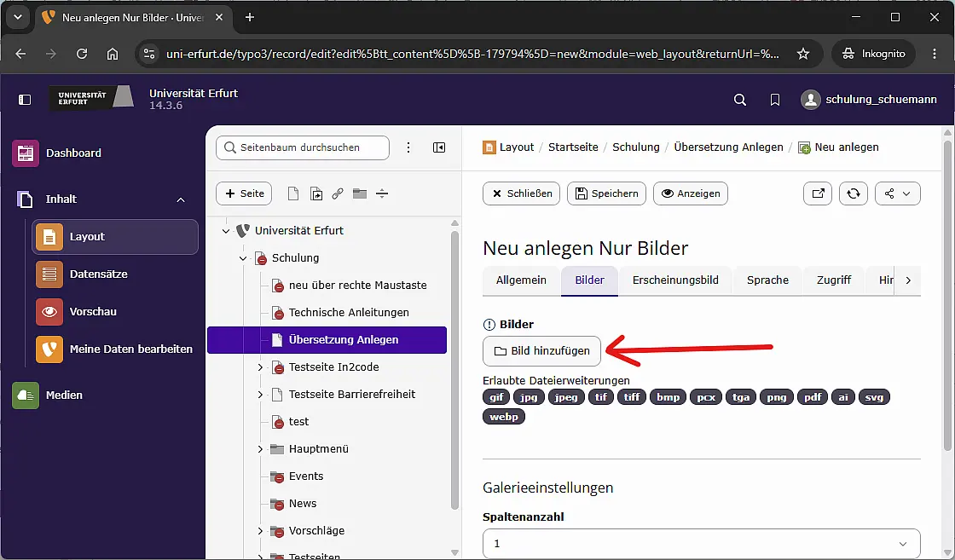This screenshot has height=560, width=955.
Task: Open record in new window
Action: click(x=818, y=193)
